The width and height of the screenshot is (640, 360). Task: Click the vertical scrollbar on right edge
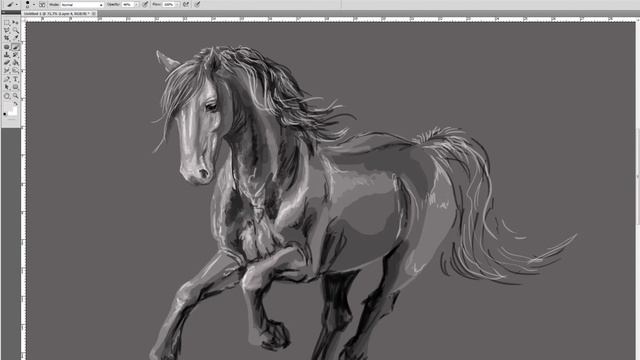638,176
